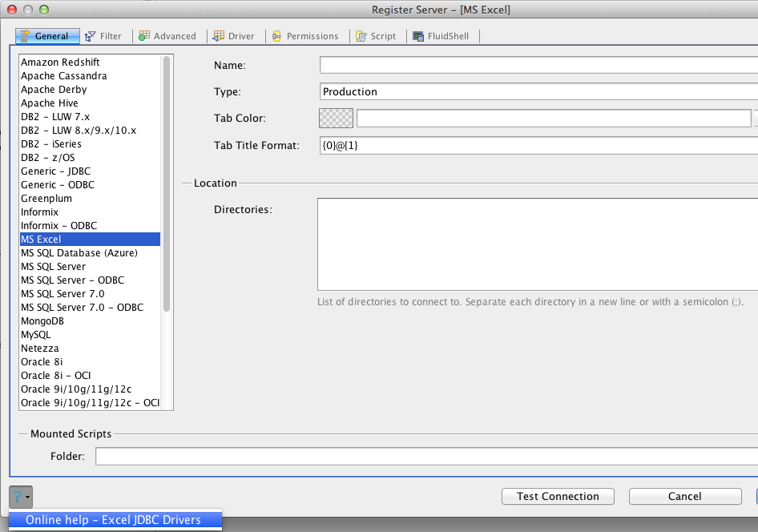Select the plain MS SQL Server entry
The height and width of the screenshot is (532, 758).
(x=90, y=267)
